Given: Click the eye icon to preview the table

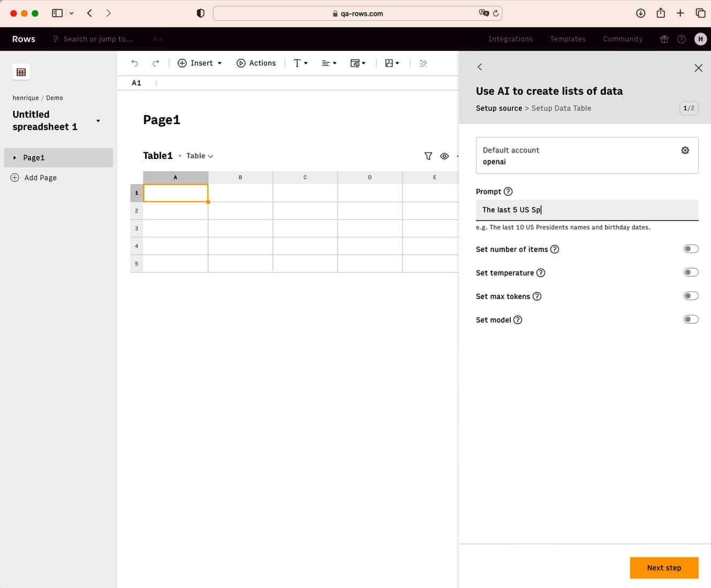Looking at the screenshot, I should click(444, 156).
